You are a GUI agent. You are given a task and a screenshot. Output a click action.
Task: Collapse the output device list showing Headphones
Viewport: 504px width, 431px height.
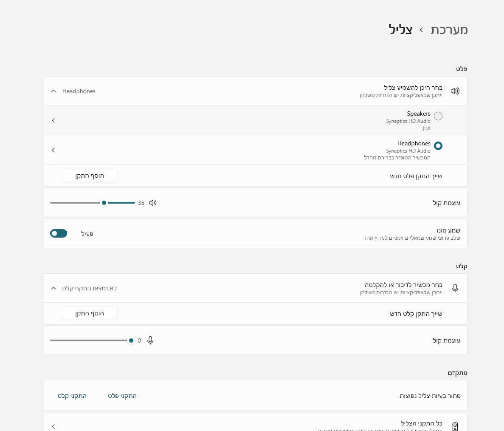pyautogui.click(x=53, y=91)
